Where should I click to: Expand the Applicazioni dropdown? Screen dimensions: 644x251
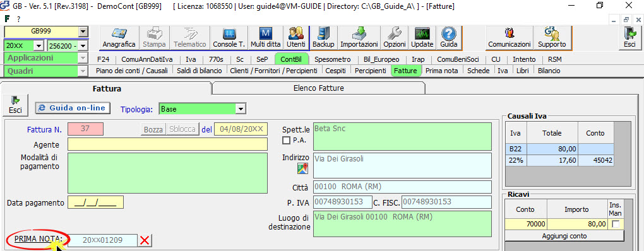coord(83,58)
